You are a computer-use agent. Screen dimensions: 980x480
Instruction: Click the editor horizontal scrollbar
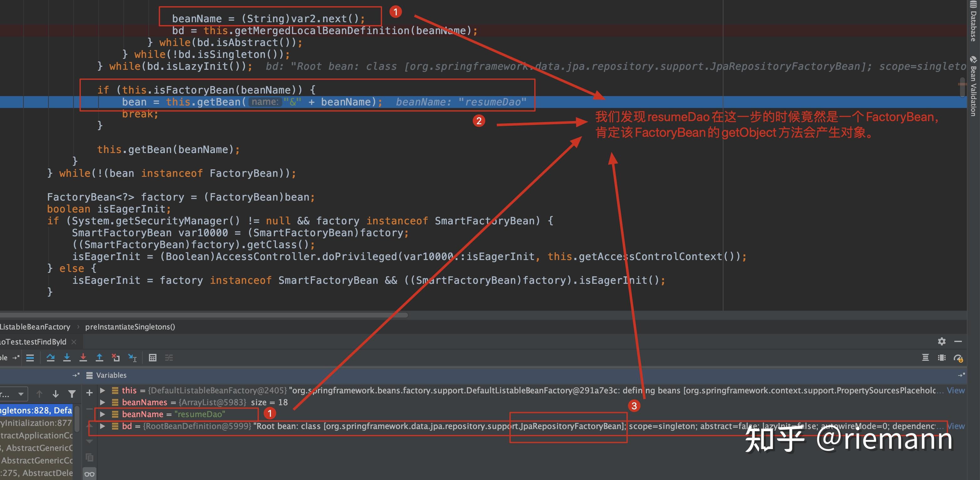click(204, 315)
